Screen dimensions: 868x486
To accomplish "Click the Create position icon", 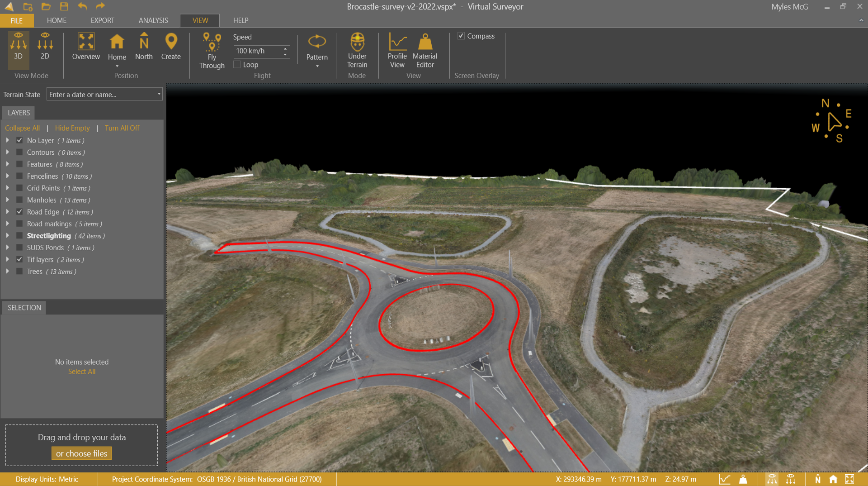I will (171, 46).
